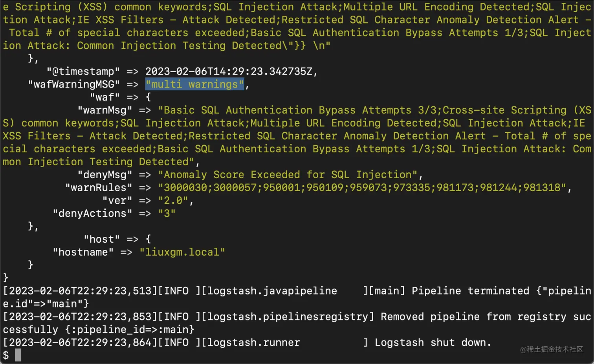
Task: Click the "hostname" key
Action: coord(83,252)
